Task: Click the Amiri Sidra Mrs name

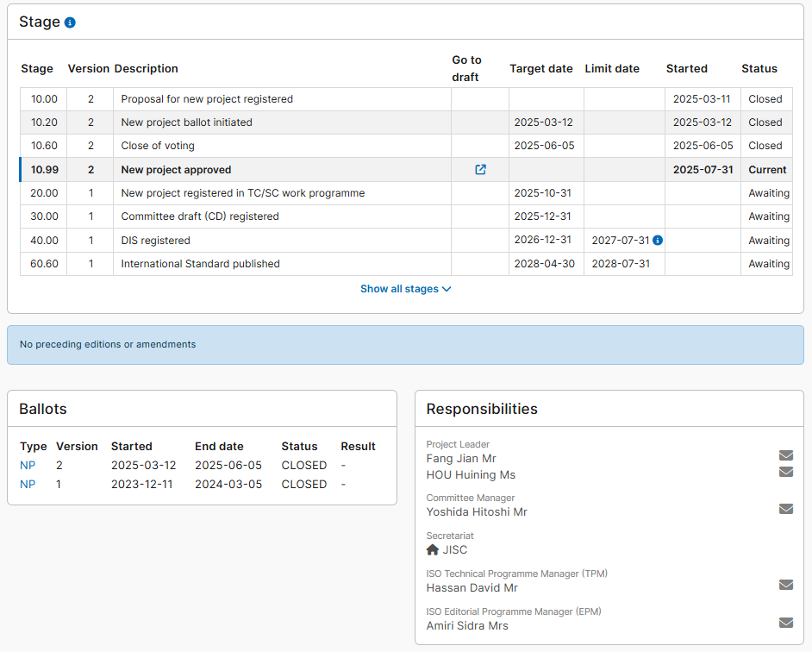Action: coord(467,625)
